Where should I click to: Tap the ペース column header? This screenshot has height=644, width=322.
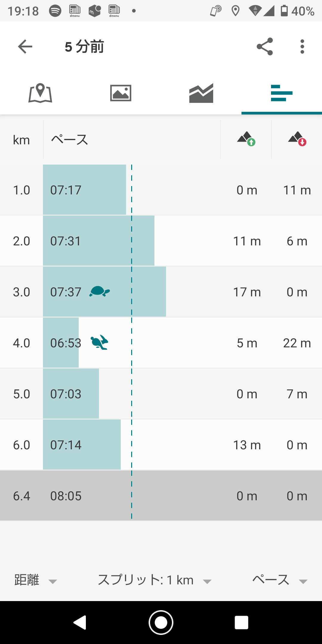pyautogui.click(x=69, y=140)
